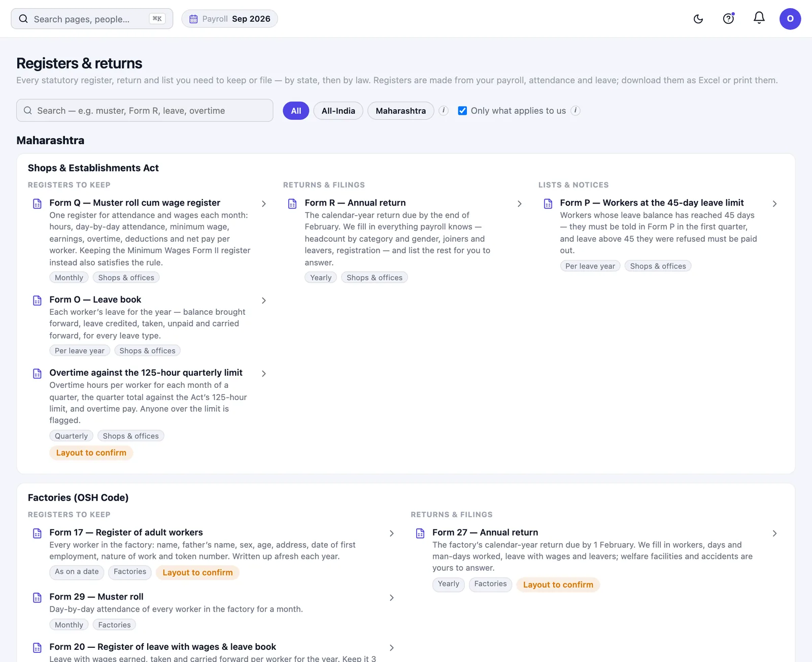
Task: Click Layout to confirm badge on Form 27
Action: click(558, 585)
